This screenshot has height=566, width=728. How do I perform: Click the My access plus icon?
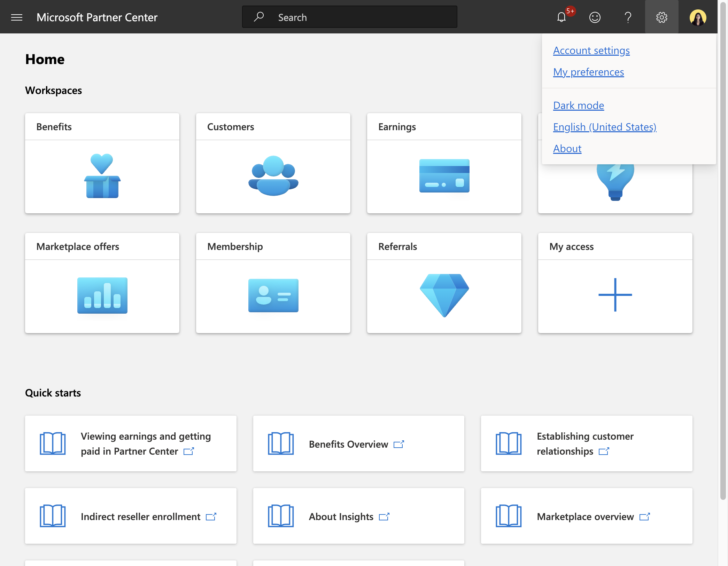(615, 295)
